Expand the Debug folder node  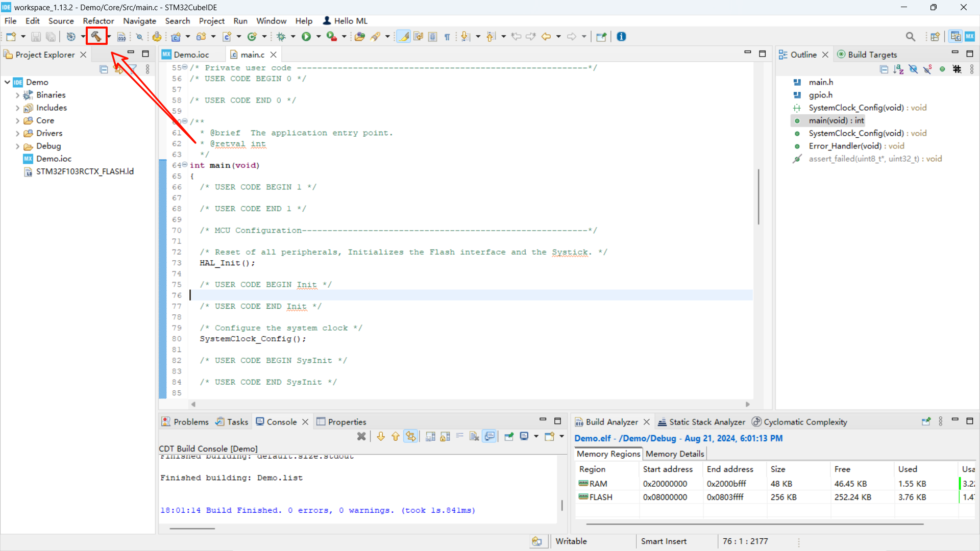[17, 146]
